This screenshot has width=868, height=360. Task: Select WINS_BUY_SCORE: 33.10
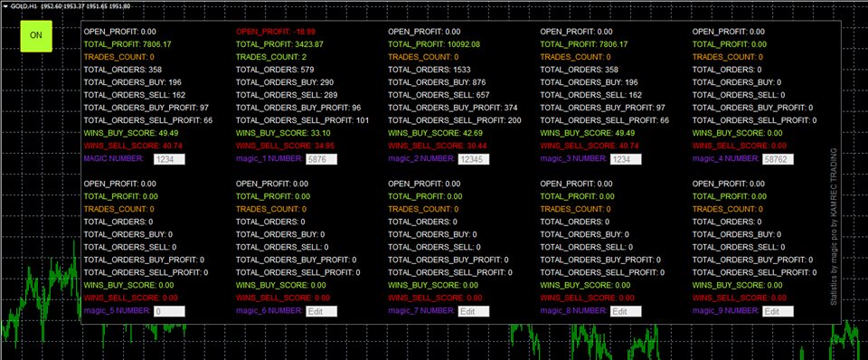[283, 133]
